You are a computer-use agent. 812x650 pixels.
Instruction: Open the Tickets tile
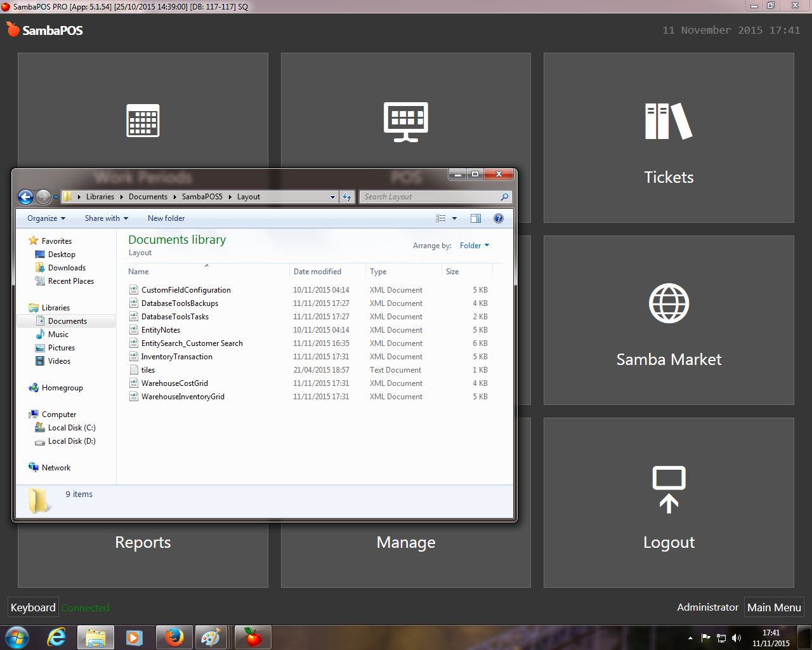(x=669, y=138)
